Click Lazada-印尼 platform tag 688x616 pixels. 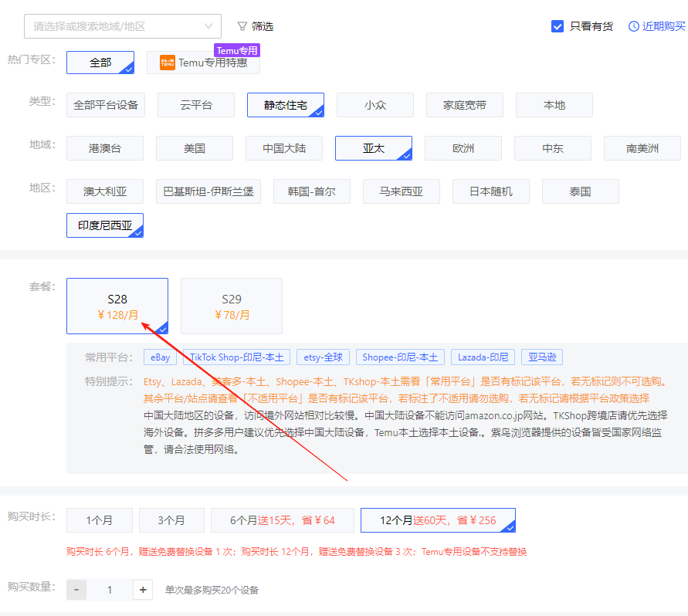click(483, 357)
